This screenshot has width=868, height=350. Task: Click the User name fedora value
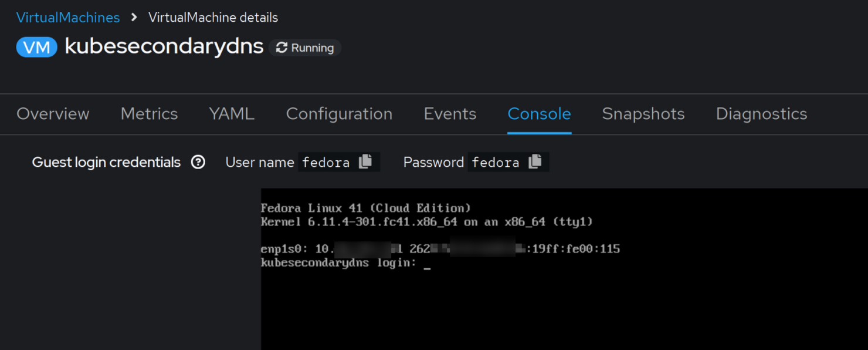pyautogui.click(x=325, y=163)
